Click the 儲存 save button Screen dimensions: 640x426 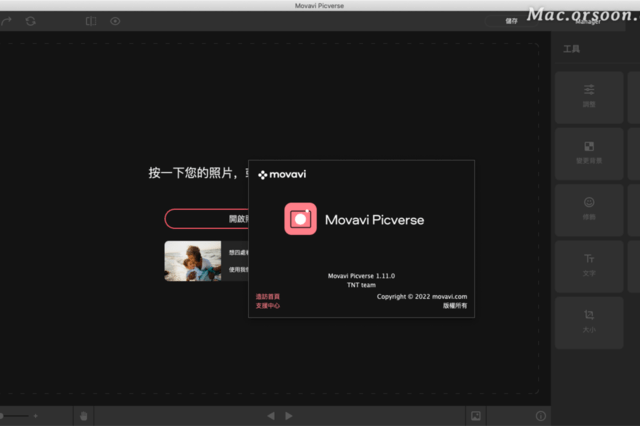tap(511, 21)
